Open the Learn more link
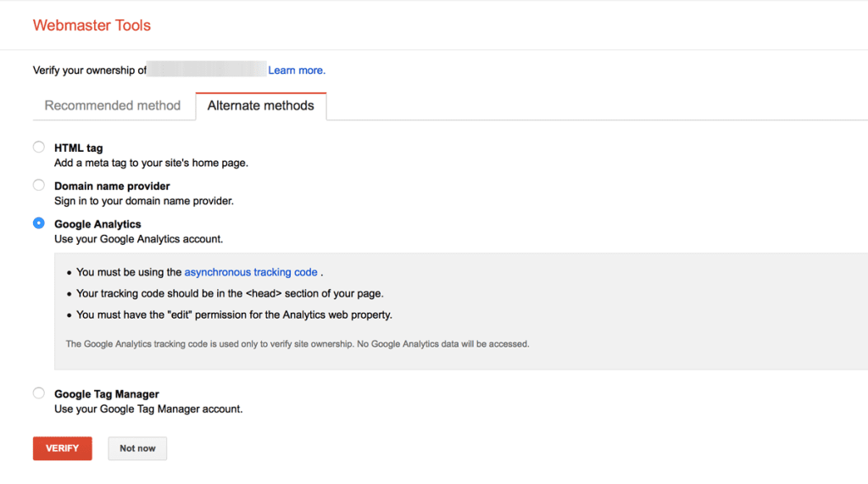The width and height of the screenshot is (868, 484). click(297, 70)
